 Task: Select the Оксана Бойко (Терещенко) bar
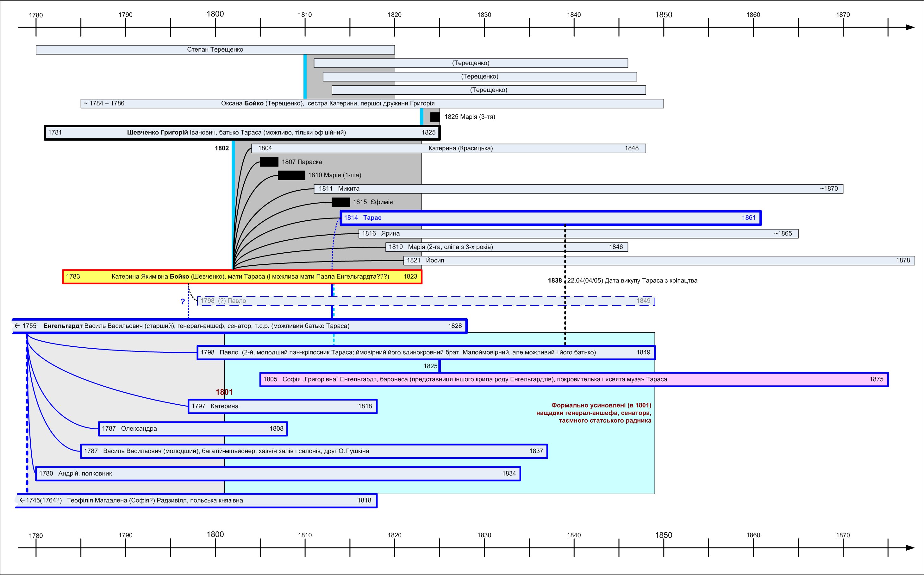pyautogui.click(x=372, y=104)
